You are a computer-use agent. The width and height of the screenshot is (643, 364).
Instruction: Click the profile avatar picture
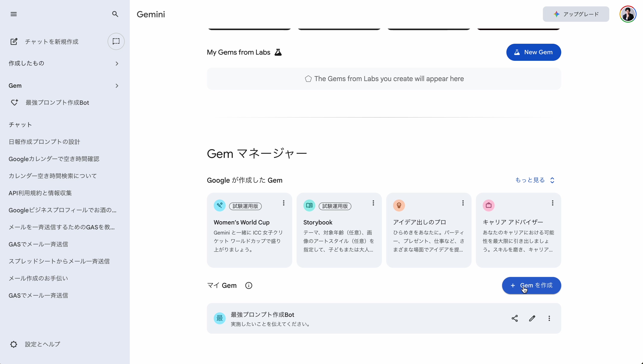(x=628, y=14)
